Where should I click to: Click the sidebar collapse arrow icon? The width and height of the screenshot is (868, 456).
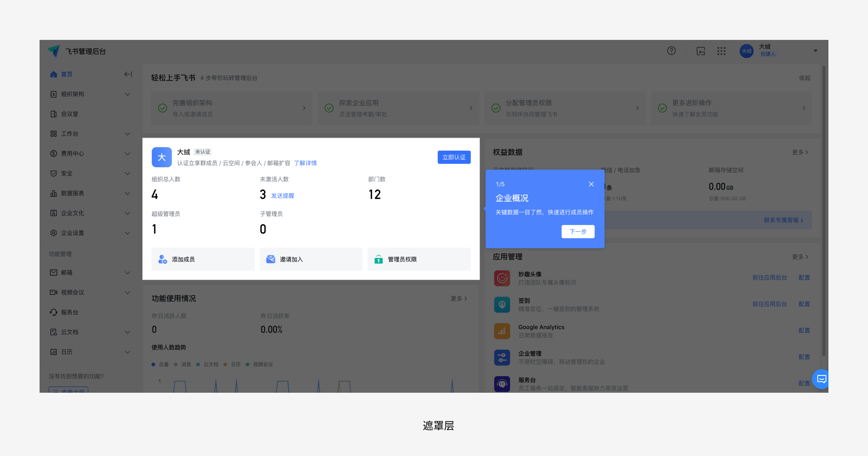pyautogui.click(x=128, y=74)
